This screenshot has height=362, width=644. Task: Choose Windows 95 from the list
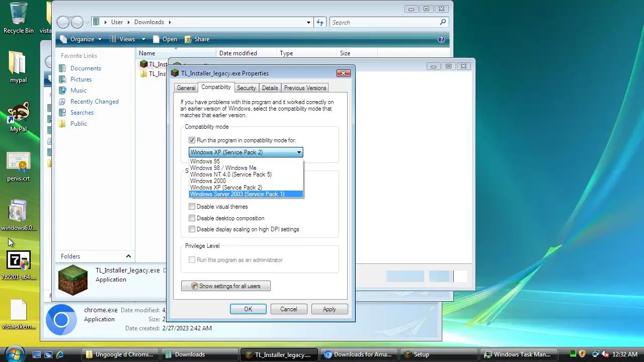(x=246, y=161)
